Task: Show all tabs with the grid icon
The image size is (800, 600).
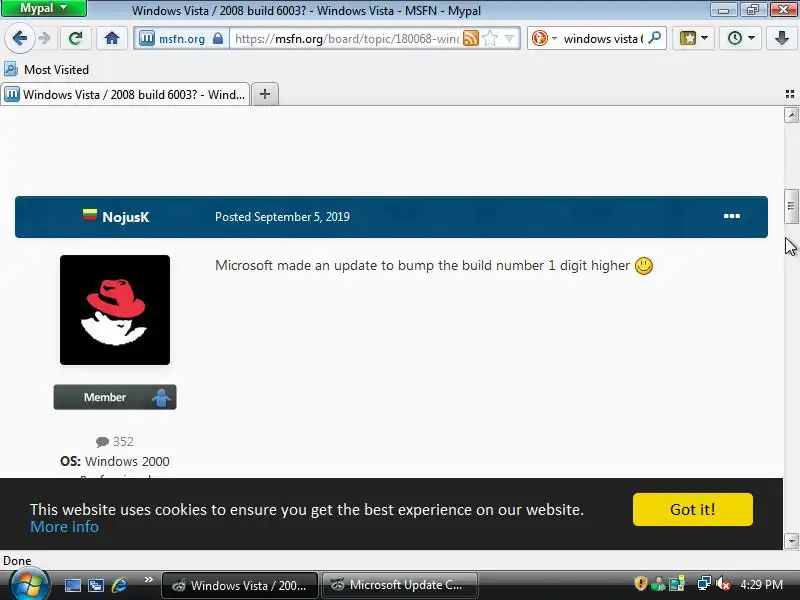Action: pos(790,94)
